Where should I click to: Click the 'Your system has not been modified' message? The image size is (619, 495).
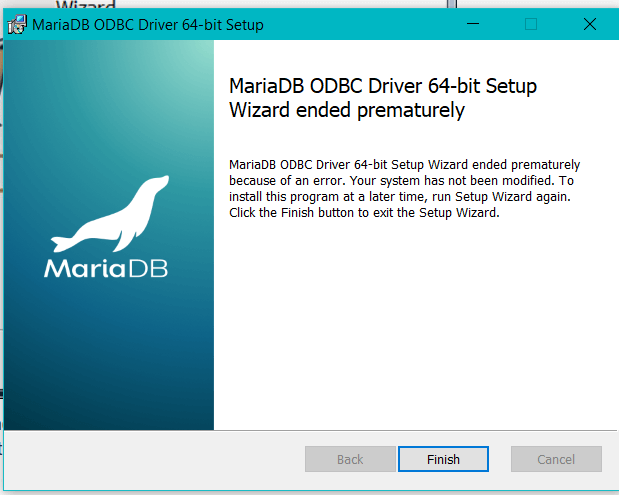[x=452, y=181]
